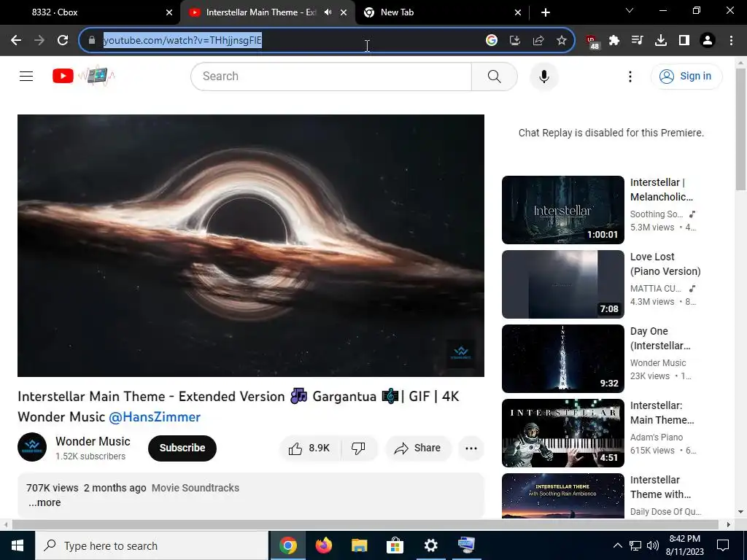Viewport: 747px width, 560px height.
Task: Share this page from the address bar
Action: point(538,41)
